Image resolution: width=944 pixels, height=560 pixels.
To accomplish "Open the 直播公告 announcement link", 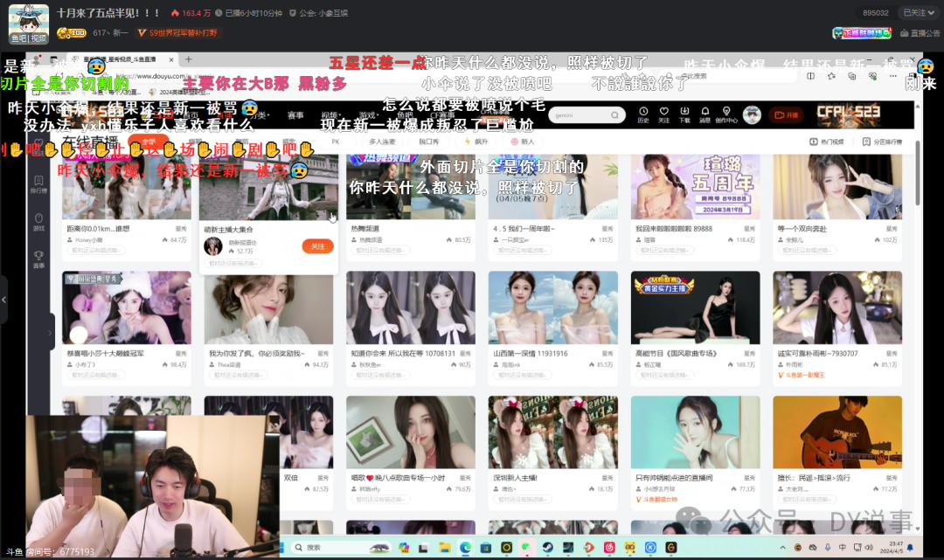I will [x=920, y=33].
